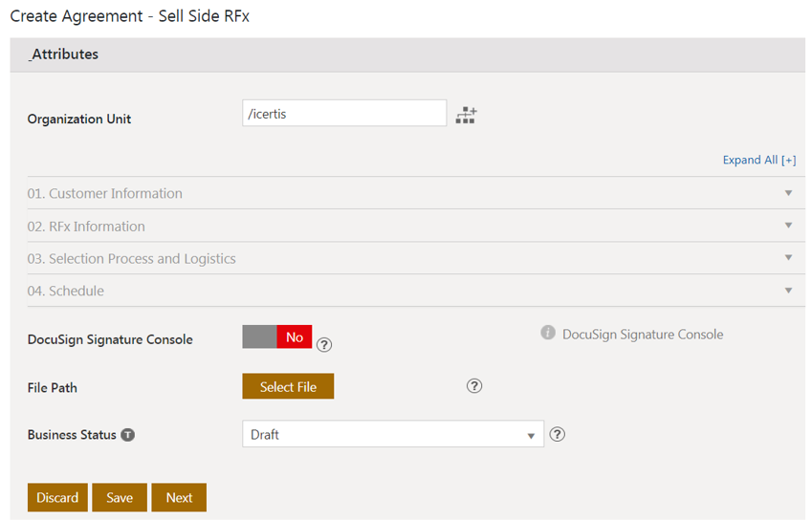
Task: Click the red No label on toggle
Action: point(295,336)
